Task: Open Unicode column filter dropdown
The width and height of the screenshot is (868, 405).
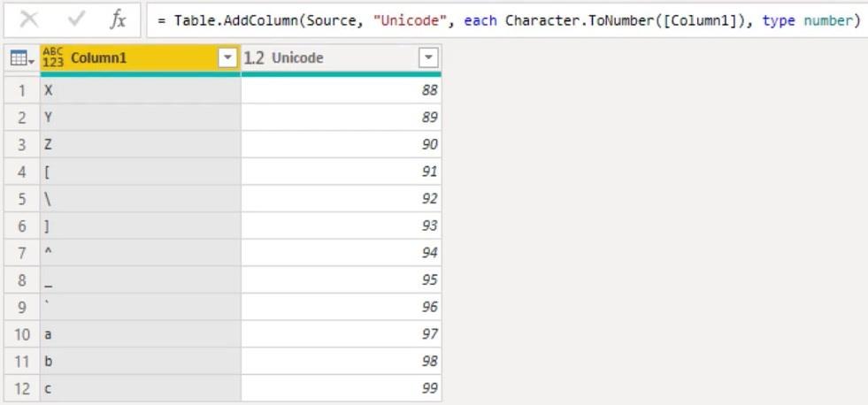Action: point(428,57)
